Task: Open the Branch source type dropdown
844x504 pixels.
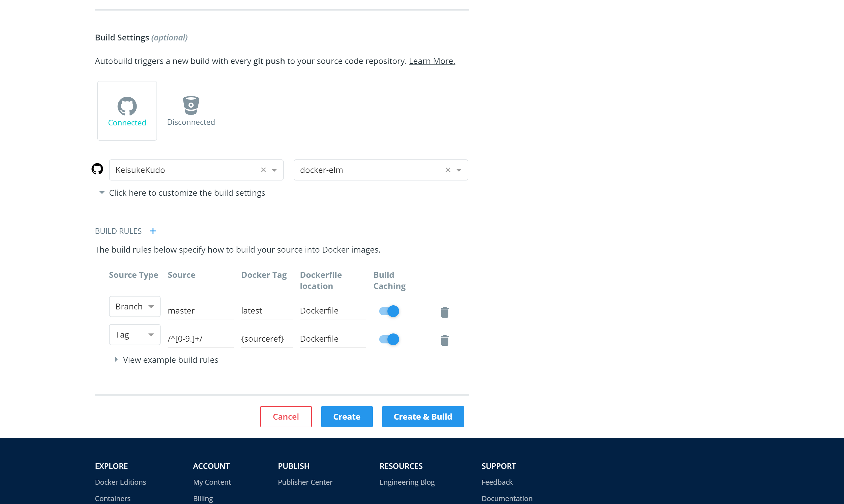Action: 135,306
